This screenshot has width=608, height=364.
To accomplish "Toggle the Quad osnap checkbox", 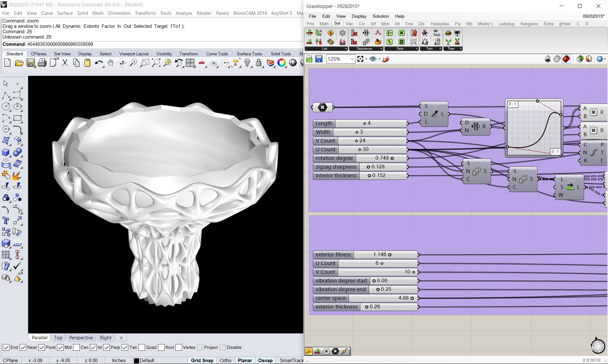I will tap(142, 347).
